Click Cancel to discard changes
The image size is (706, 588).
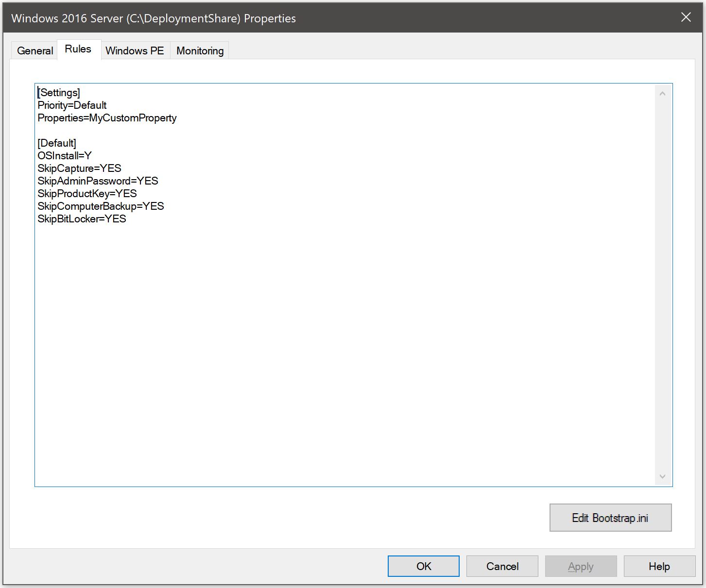pyautogui.click(x=502, y=566)
